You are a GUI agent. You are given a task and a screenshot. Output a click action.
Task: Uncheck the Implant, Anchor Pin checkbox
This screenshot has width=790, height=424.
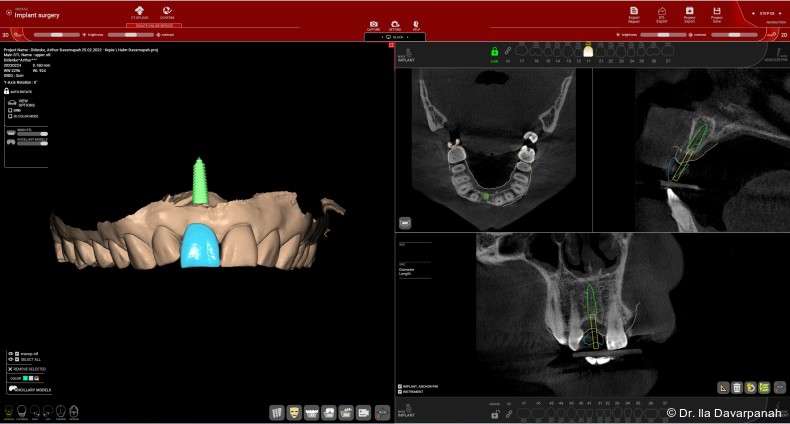(x=401, y=386)
